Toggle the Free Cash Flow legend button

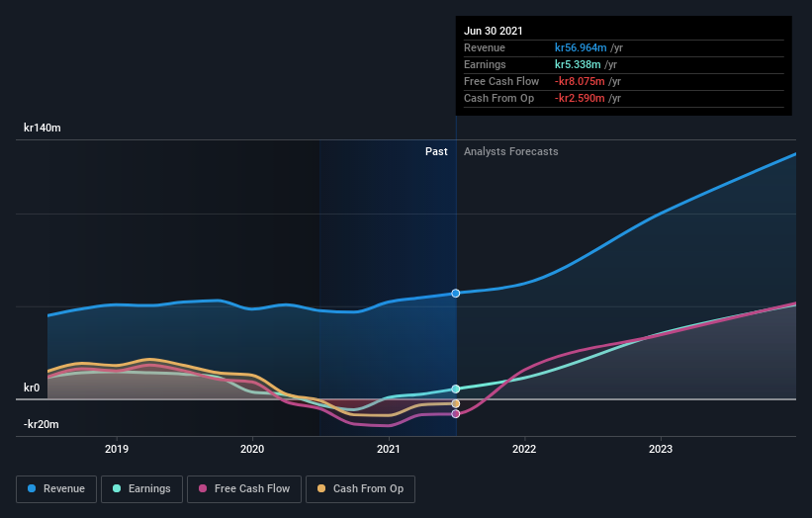[x=244, y=489]
